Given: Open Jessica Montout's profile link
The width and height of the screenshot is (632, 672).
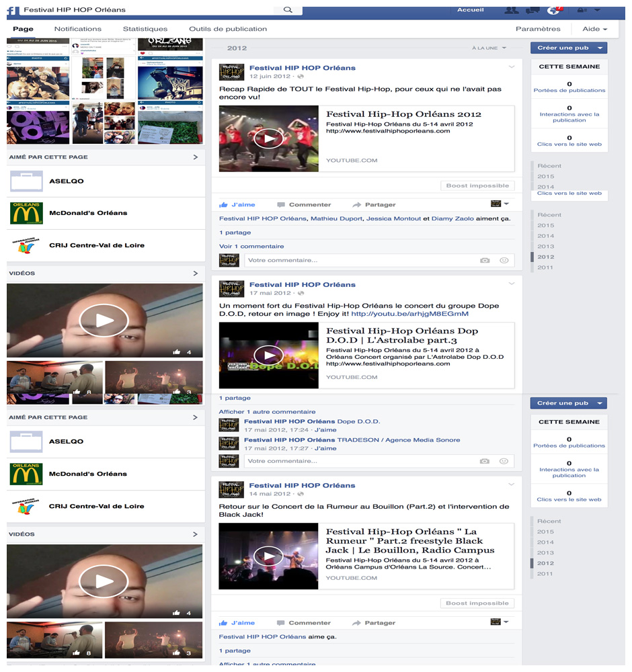Looking at the screenshot, I should pyautogui.click(x=393, y=218).
